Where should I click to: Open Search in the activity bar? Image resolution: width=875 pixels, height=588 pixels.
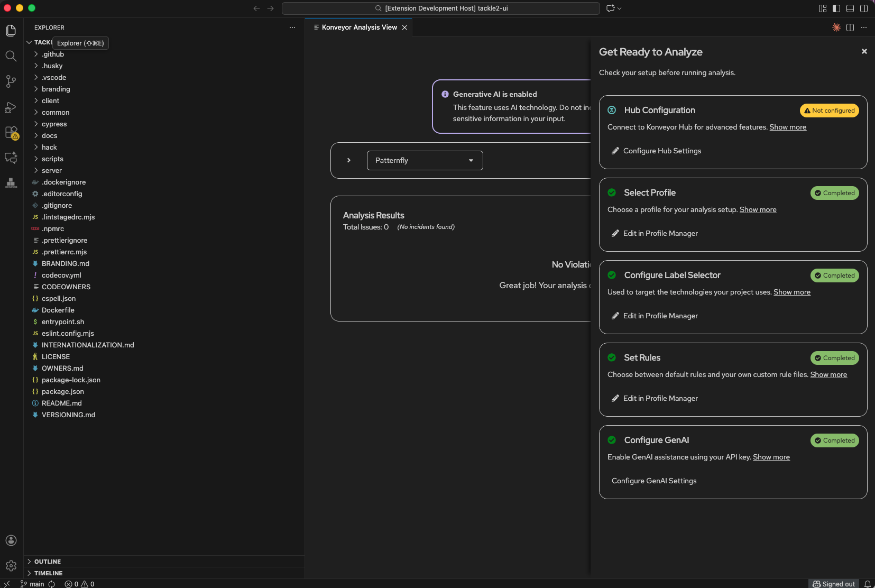pos(11,56)
